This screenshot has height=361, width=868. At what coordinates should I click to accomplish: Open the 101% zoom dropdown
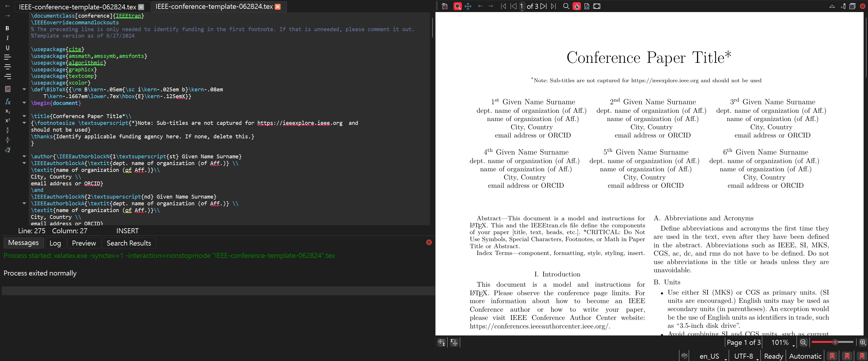click(x=783, y=342)
